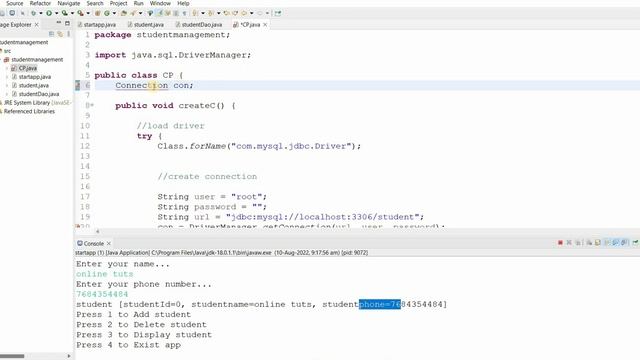Click console line 'Press 4 to Exist app'
The height and width of the screenshot is (360, 640).
[128, 345]
